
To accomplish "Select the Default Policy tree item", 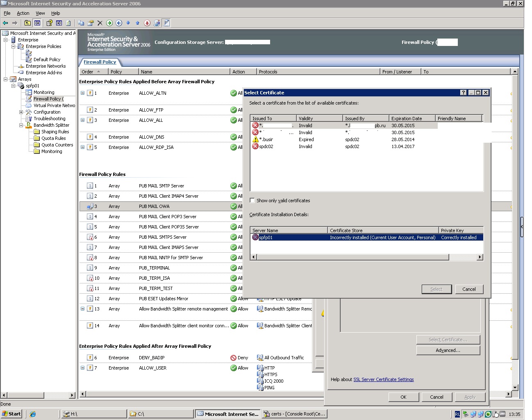I will click(47, 59).
